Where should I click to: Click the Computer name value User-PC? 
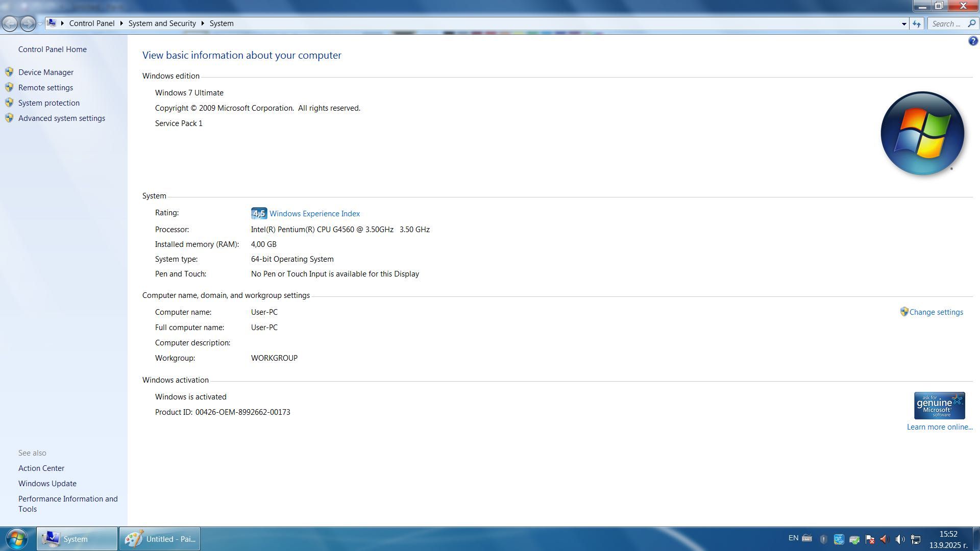[x=264, y=312]
